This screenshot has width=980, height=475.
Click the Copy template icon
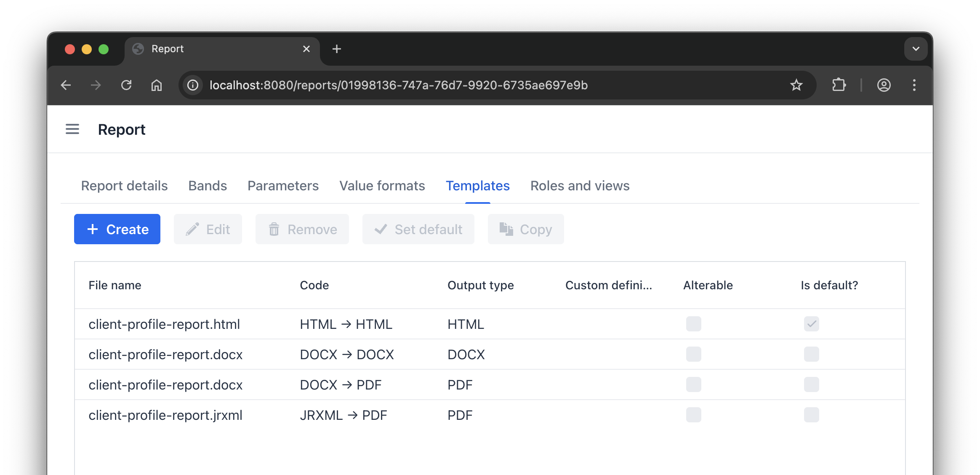pyautogui.click(x=506, y=229)
